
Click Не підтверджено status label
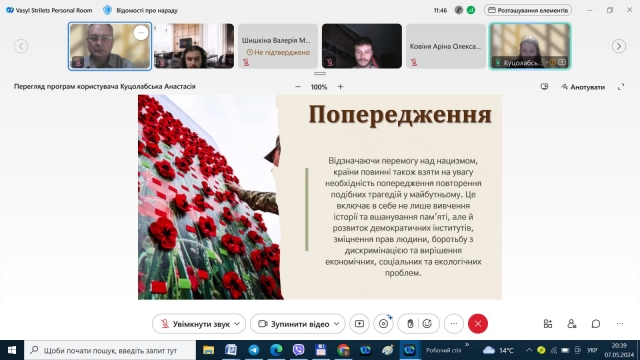point(278,52)
